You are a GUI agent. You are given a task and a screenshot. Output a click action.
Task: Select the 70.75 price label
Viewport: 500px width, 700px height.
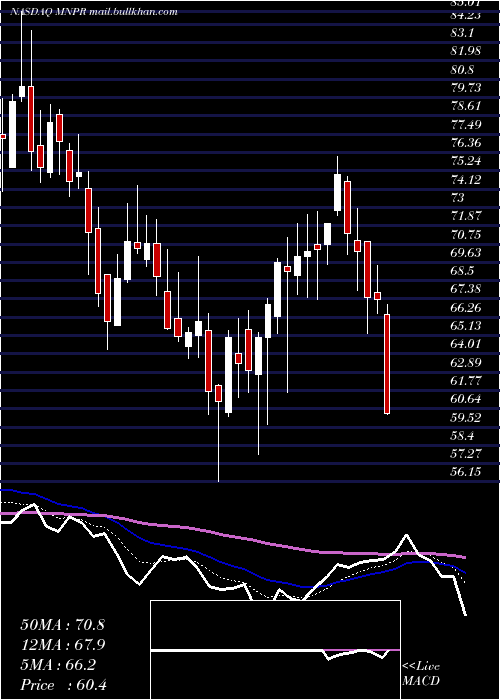coord(466,234)
